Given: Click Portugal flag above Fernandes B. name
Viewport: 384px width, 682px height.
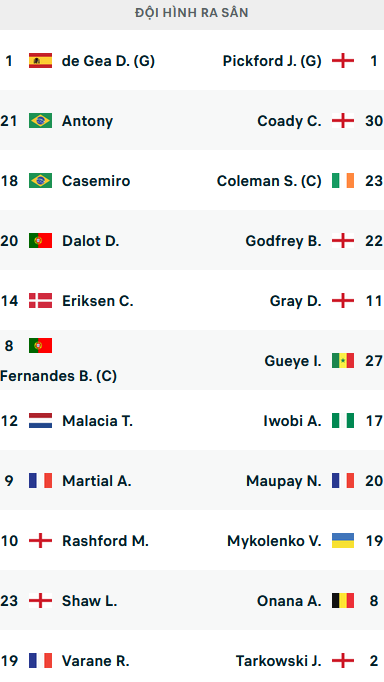Looking at the screenshot, I should pos(40,346).
